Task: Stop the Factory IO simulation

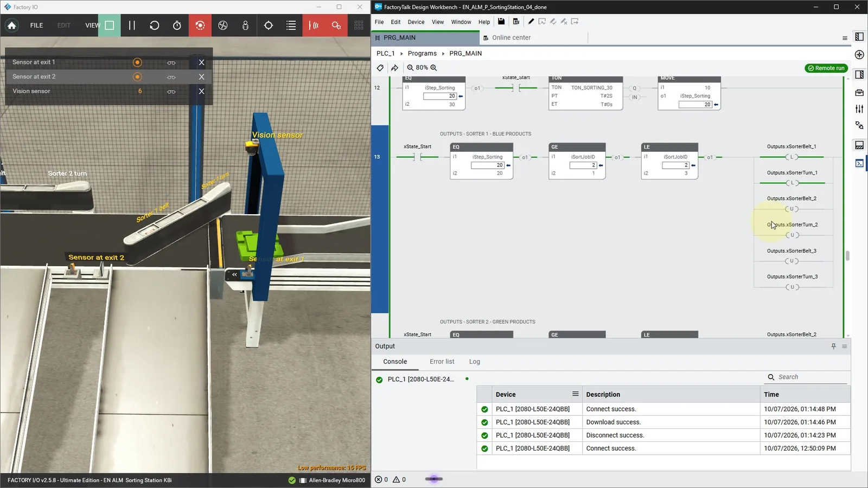Action: 110,25
